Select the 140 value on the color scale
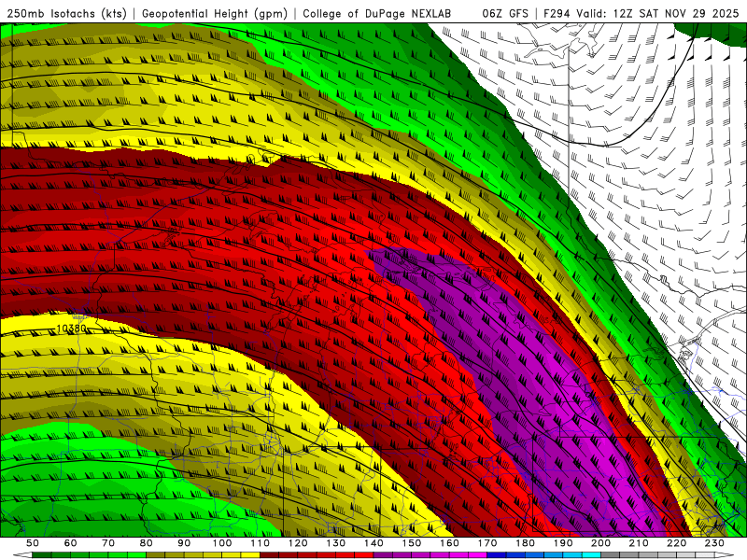747x560 pixels. [x=373, y=543]
